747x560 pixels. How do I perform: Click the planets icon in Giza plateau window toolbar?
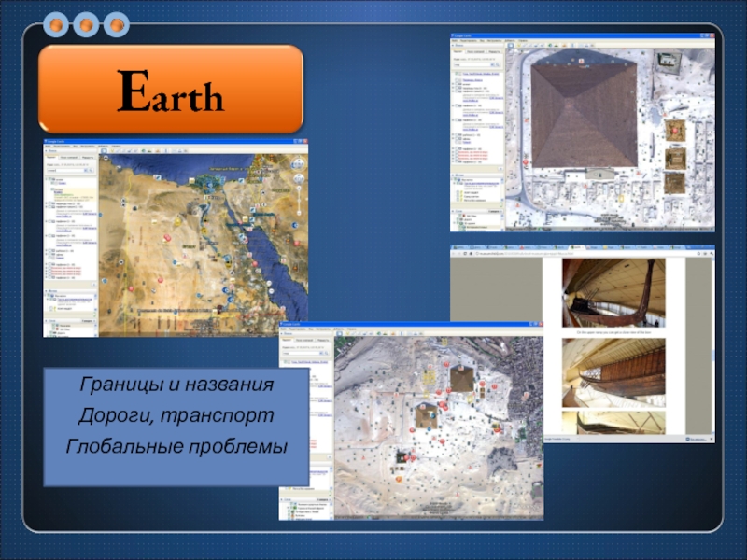coord(393,334)
